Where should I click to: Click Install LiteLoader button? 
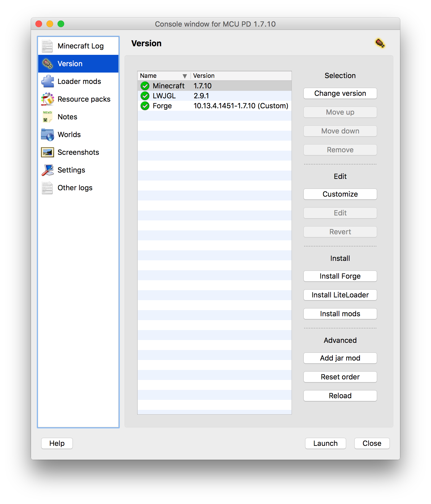pos(340,295)
